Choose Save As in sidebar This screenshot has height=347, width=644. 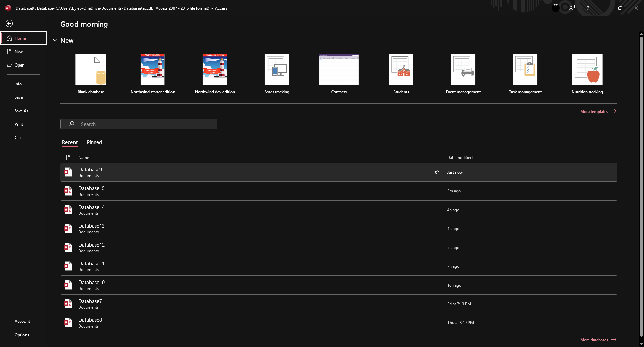(23, 111)
